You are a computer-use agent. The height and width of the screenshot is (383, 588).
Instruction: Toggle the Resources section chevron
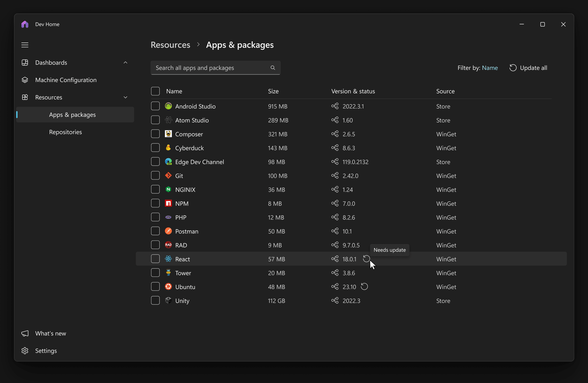[125, 97]
